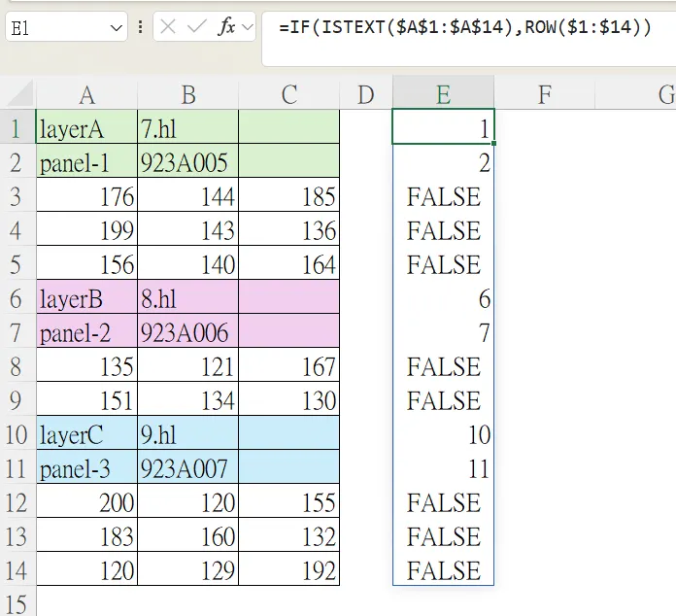Click cell with value 176
The width and height of the screenshot is (676, 616).
pyautogui.click(x=86, y=195)
